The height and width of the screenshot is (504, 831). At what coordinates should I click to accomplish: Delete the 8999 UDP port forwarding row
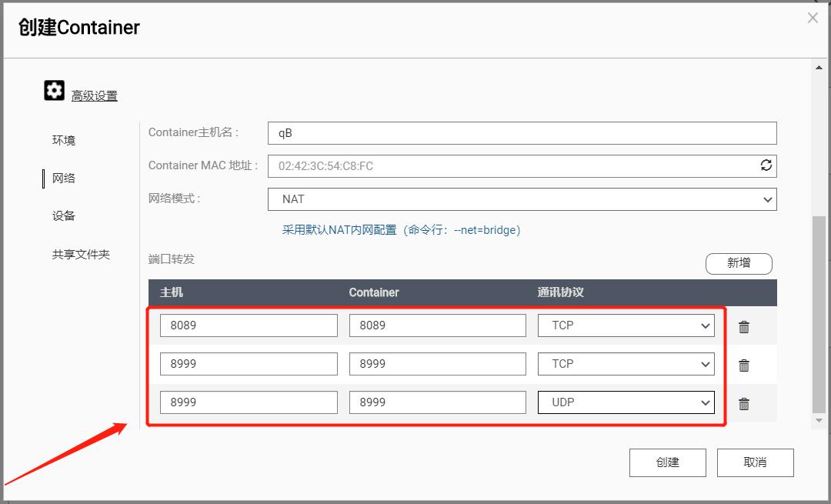pyautogui.click(x=744, y=404)
